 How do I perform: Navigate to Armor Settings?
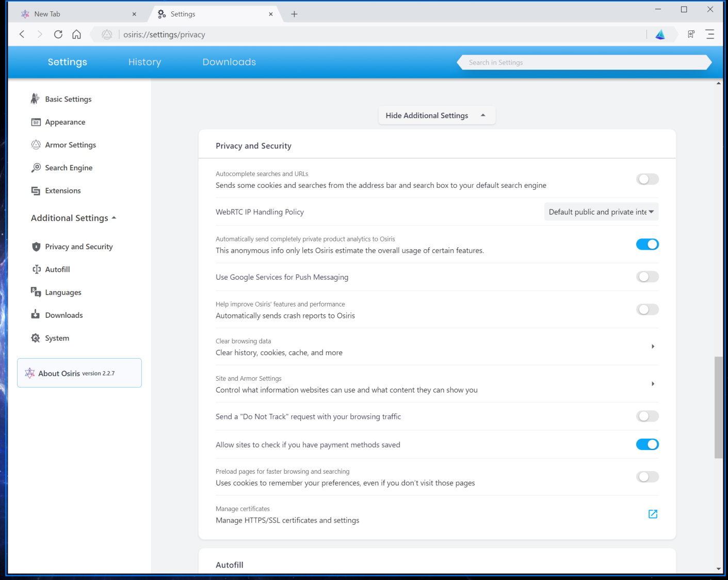(70, 145)
